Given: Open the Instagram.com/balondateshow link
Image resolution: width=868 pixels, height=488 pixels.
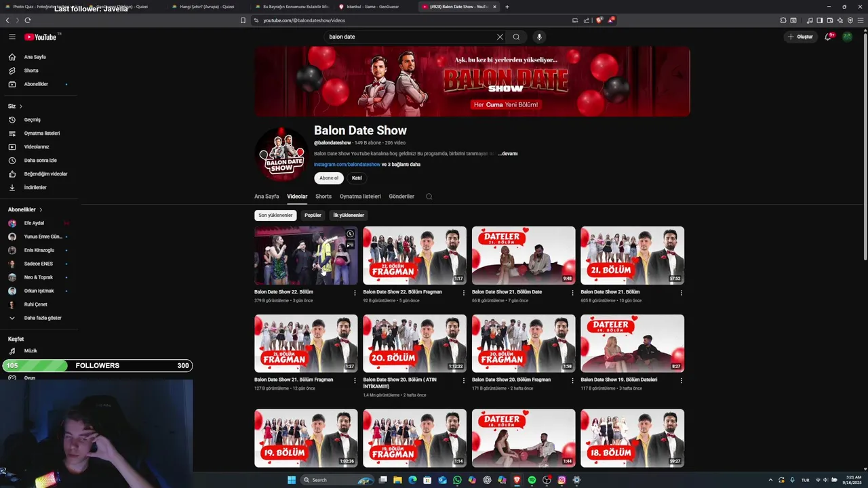Looking at the screenshot, I should (347, 165).
